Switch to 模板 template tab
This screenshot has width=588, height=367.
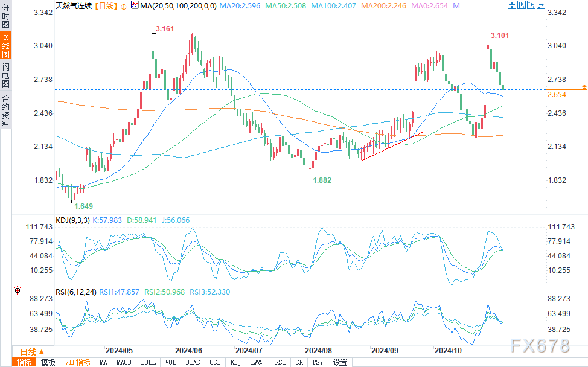pos(48,362)
